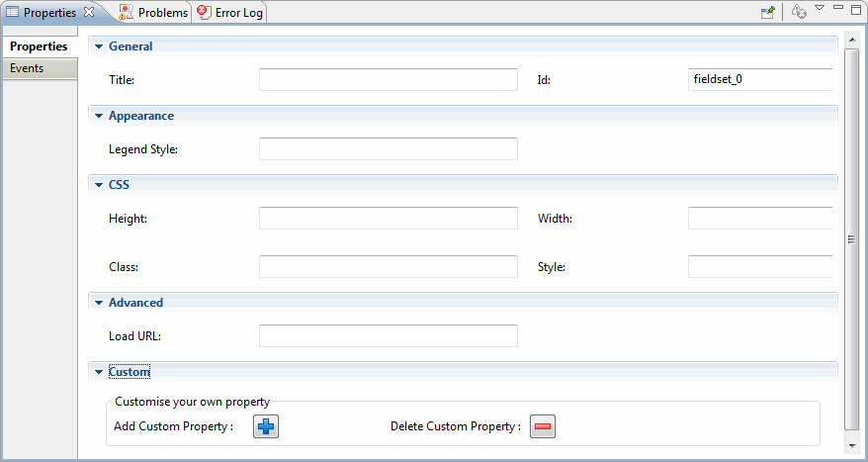This screenshot has height=462, width=868.
Task: Select the Properties view tab
Action: (x=49, y=12)
